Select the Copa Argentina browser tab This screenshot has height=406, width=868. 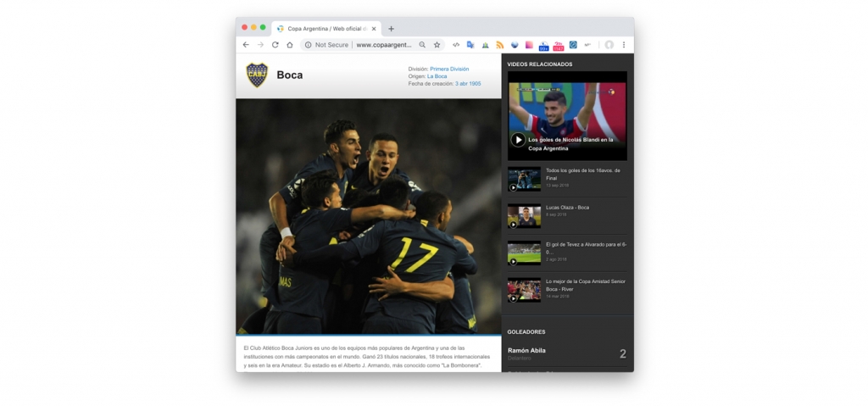[326, 29]
